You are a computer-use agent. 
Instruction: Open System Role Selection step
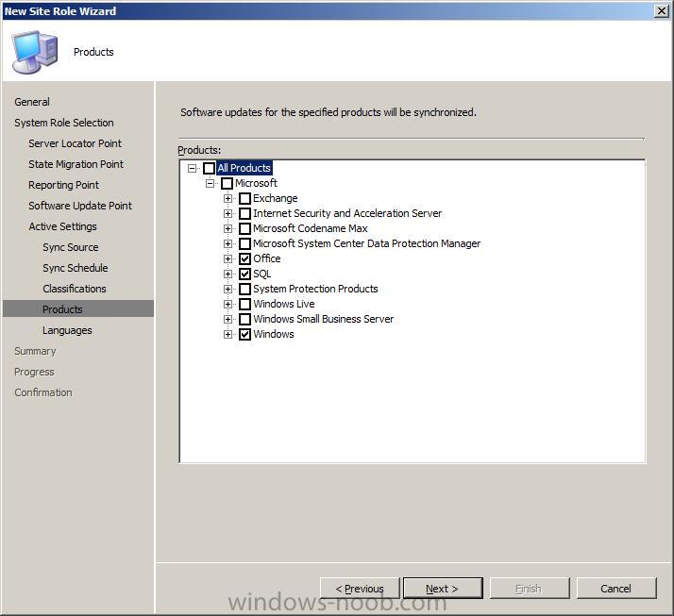[64, 123]
